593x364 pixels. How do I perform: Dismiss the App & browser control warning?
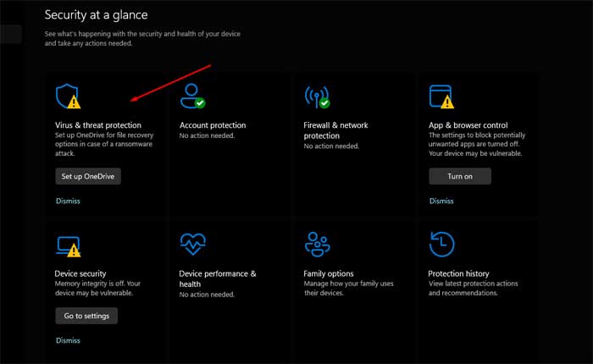pyautogui.click(x=441, y=201)
